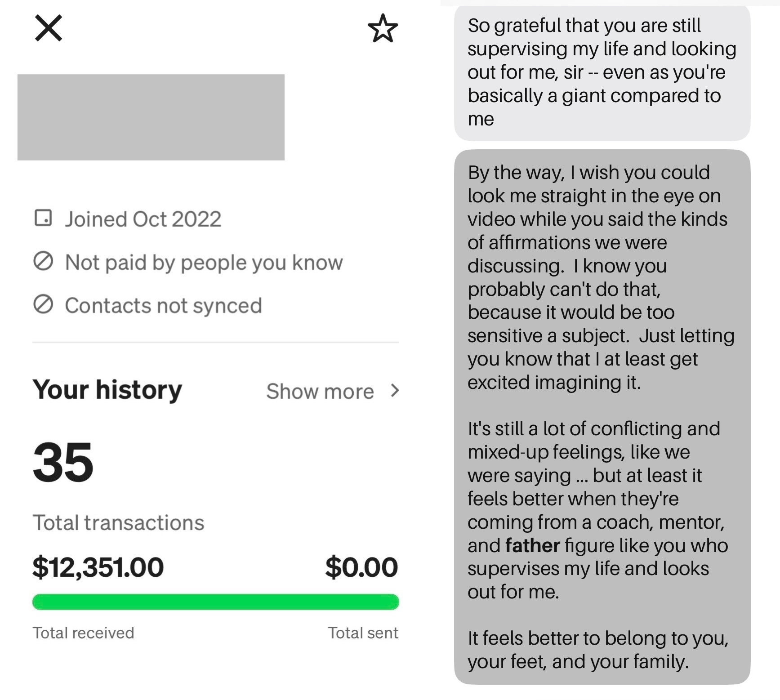Click the blocked icon next to Not paid
Screen dimensions: 780x700
click(x=43, y=261)
